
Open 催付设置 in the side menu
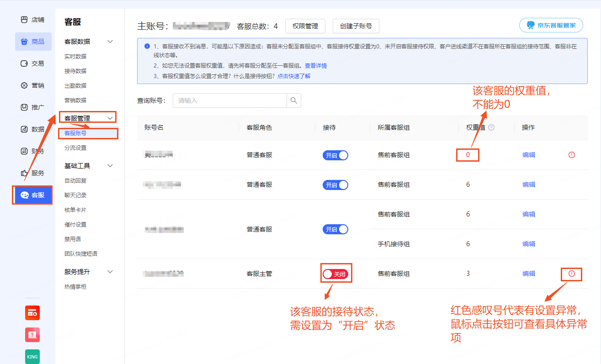click(75, 225)
